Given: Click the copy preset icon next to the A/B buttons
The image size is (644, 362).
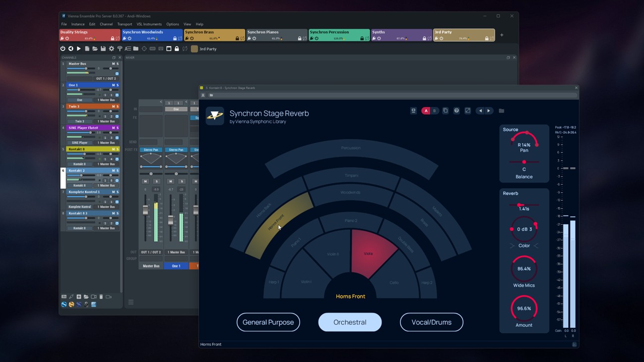Looking at the screenshot, I should coord(446,110).
